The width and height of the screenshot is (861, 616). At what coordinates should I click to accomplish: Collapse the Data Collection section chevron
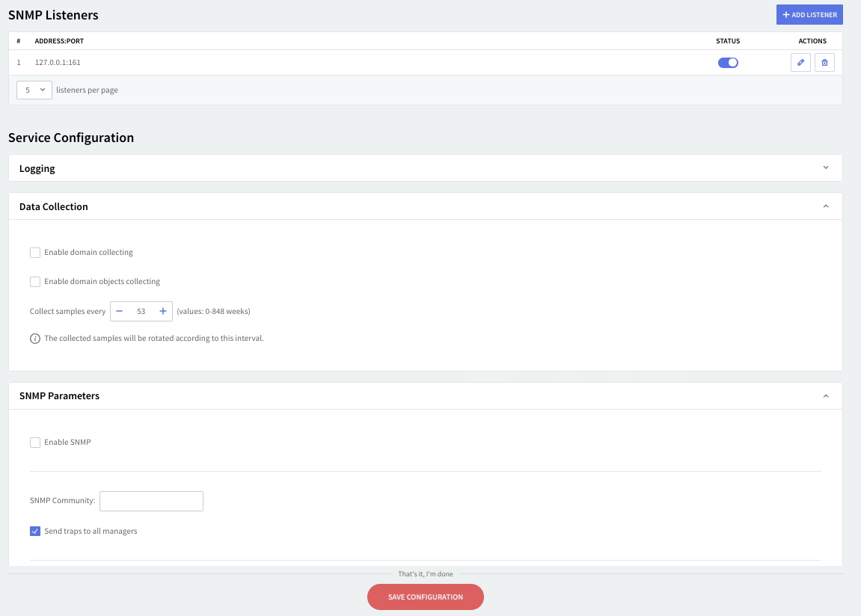click(x=826, y=206)
